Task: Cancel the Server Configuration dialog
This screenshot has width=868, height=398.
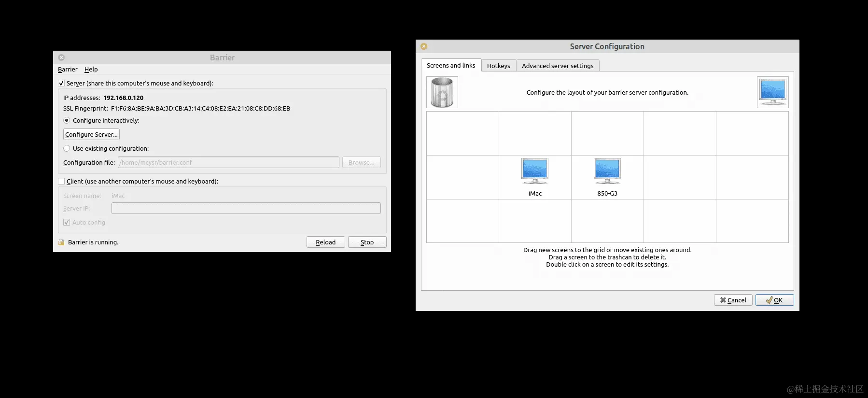Action: (733, 300)
